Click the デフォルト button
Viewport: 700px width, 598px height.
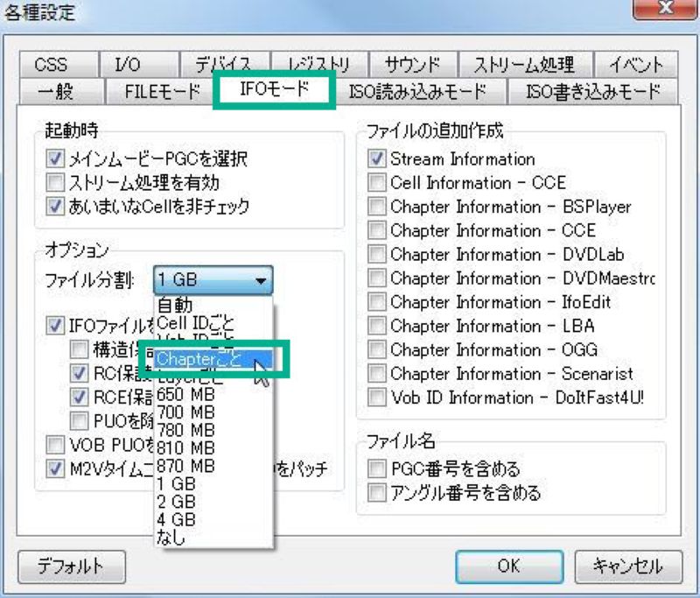[70, 567]
